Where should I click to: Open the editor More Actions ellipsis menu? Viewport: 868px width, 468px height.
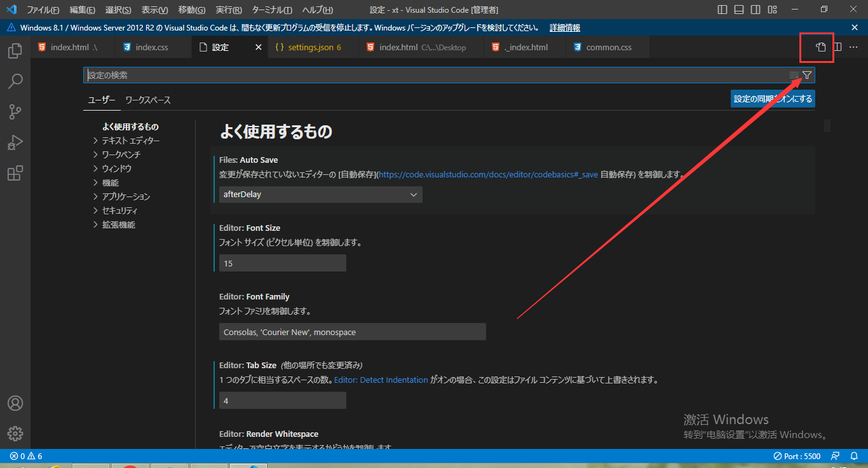click(853, 47)
